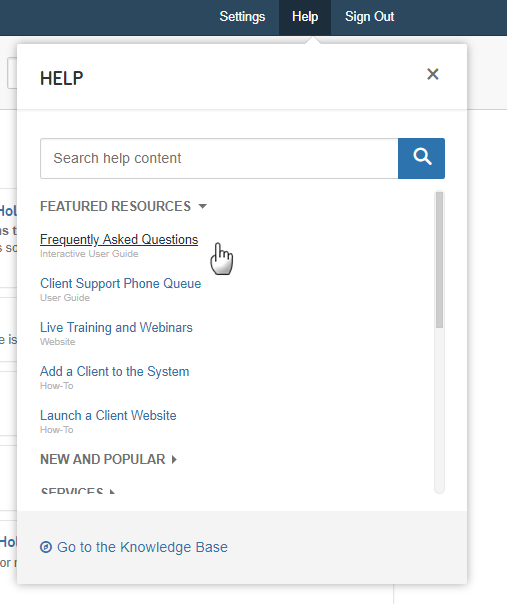The image size is (507, 604).
Task: Click the Search help content field
Action: point(219,158)
